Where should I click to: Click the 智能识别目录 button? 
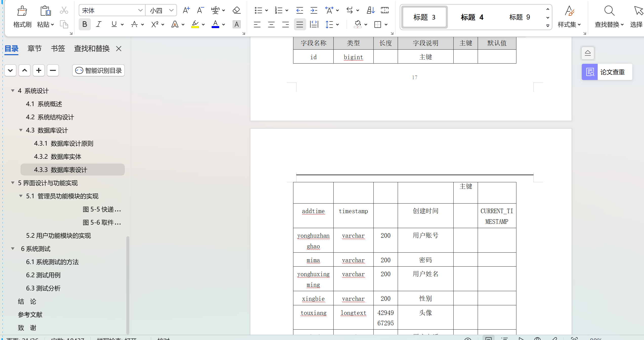[99, 71]
